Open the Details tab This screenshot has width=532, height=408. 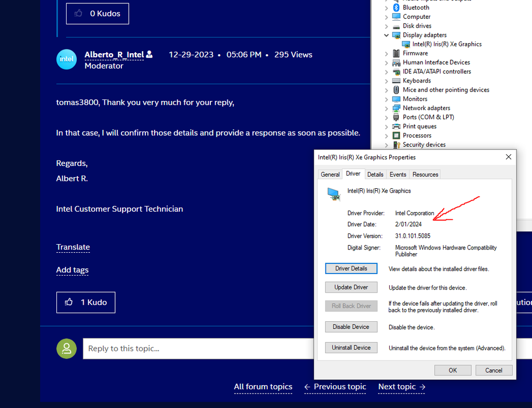coord(375,174)
